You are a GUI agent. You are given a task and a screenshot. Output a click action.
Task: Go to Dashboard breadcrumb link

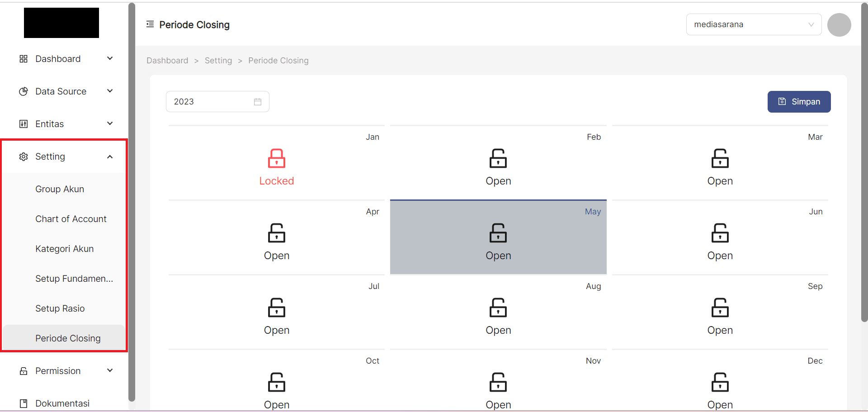click(x=167, y=61)
